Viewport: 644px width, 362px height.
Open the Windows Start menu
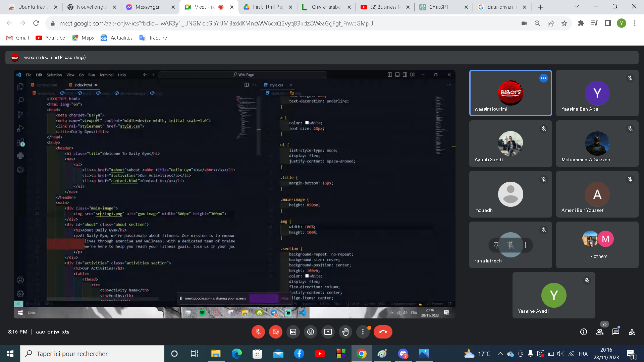[x=10, y=354]
